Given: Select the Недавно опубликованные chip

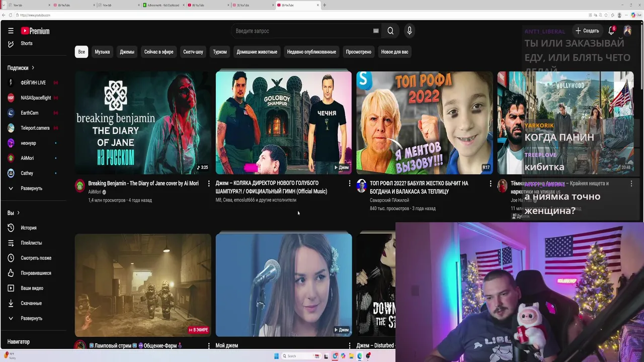Looking at the screenshot, I should 311,52.
